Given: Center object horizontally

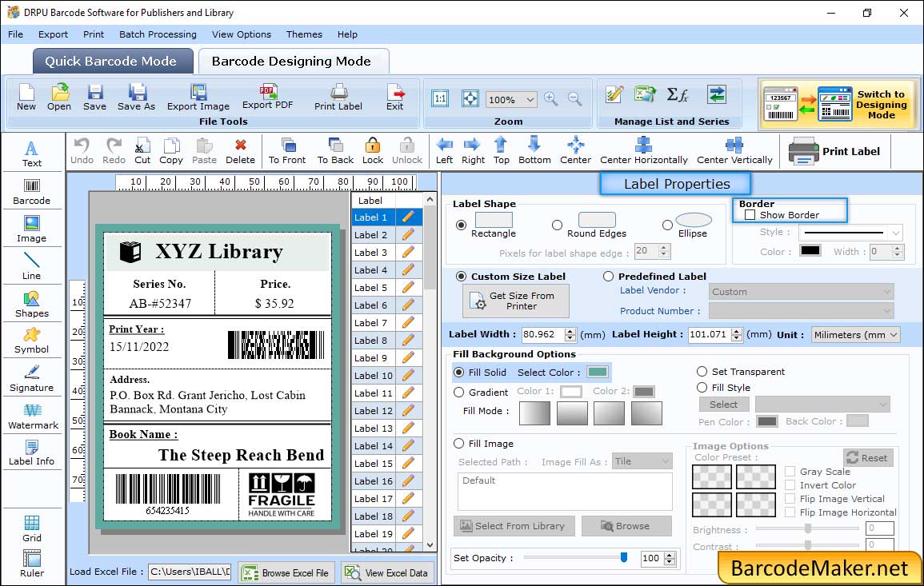Looking at the screenshot, I should pyautogui.click(x=644, y=151).
